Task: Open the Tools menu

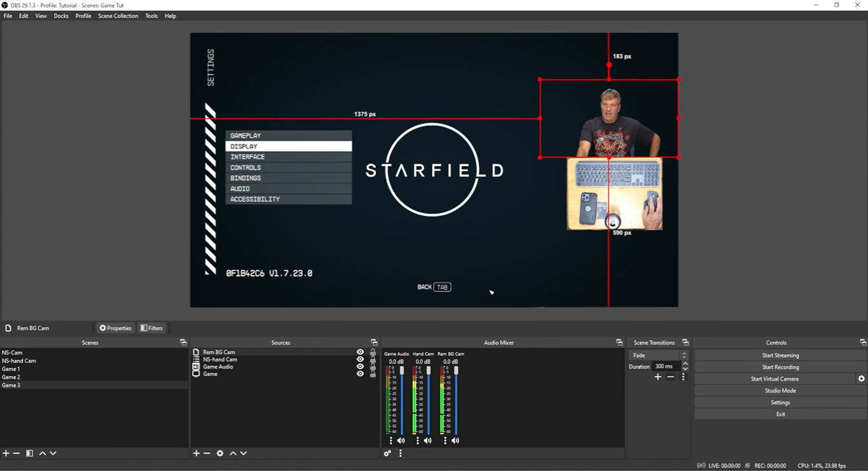Action: [x=151, y=15]
